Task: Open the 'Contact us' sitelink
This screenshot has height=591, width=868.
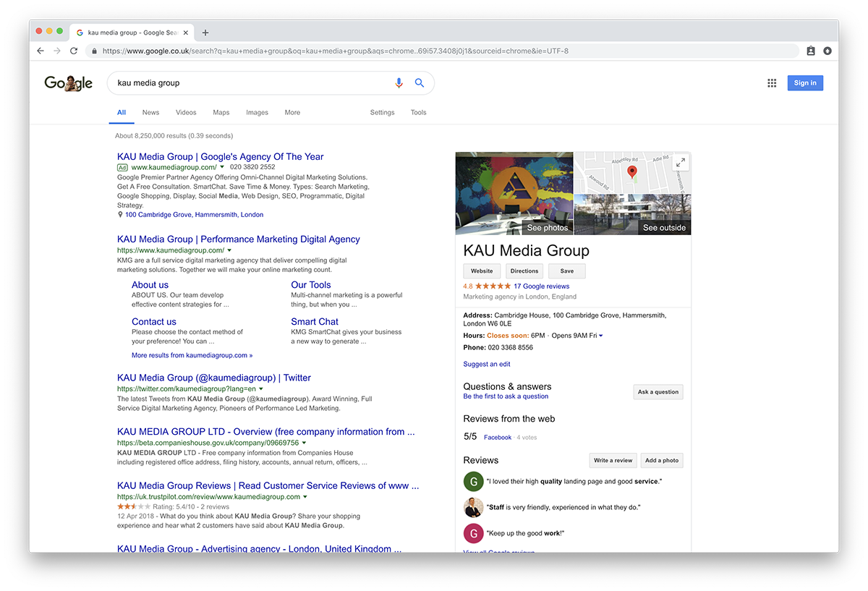Action: [x=154, y=322]
